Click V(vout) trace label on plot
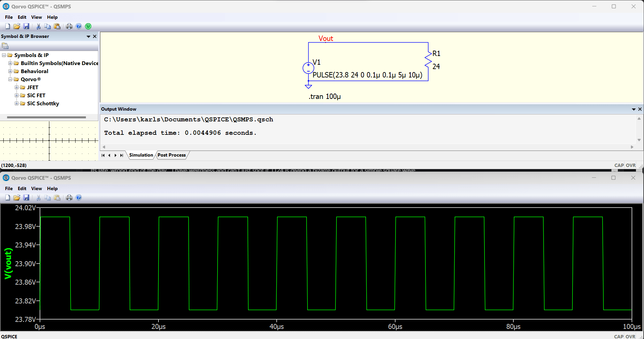This screenshot has width=644, height=339. point(8,264)
